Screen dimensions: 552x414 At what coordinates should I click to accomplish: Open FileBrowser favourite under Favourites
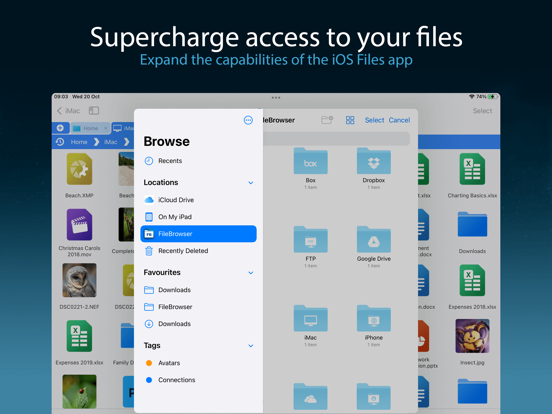(x=198, y=307)
